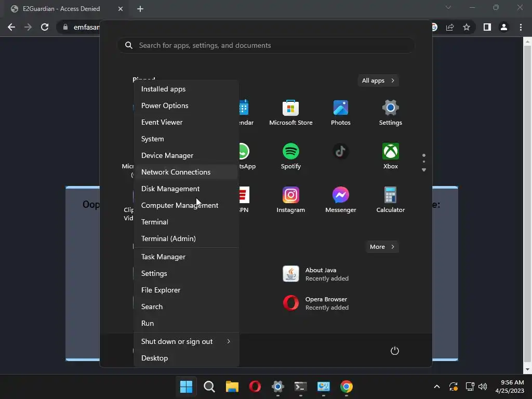Open Disk Management

(186, 189)
